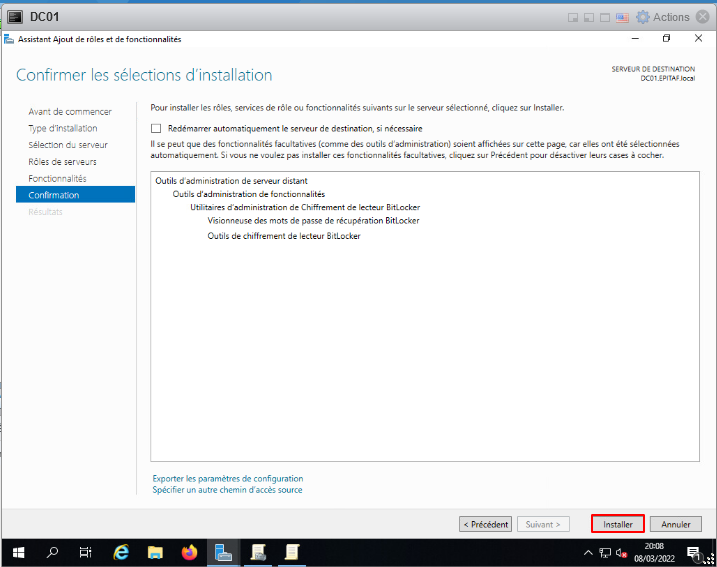Click Exporter les paramètres de configuration link
The image size is (717, 567).
[228, 479]
